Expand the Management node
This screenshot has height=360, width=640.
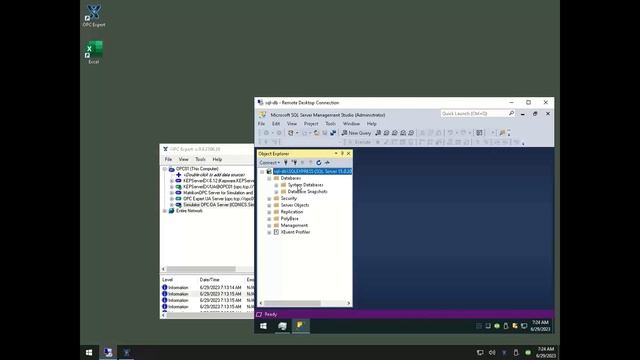point(269,225)
